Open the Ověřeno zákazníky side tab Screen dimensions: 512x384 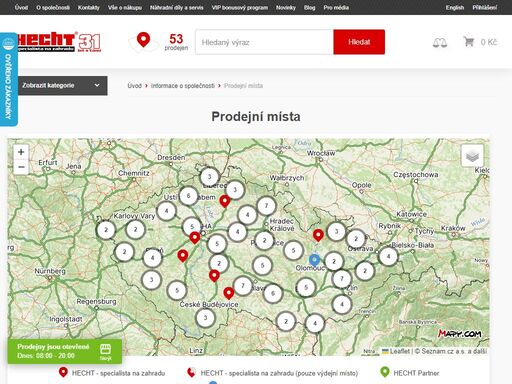click(x=8, y=79)
